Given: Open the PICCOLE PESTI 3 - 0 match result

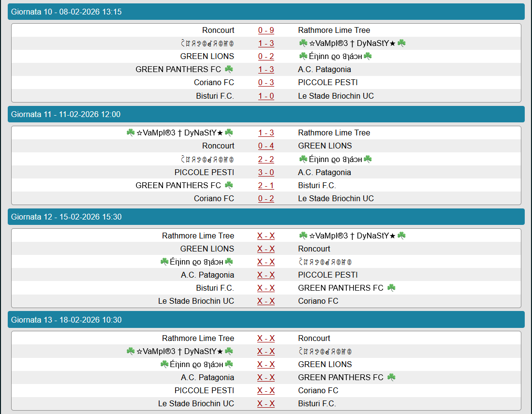Looking at the screenshot, I should [x=266, y=172].
